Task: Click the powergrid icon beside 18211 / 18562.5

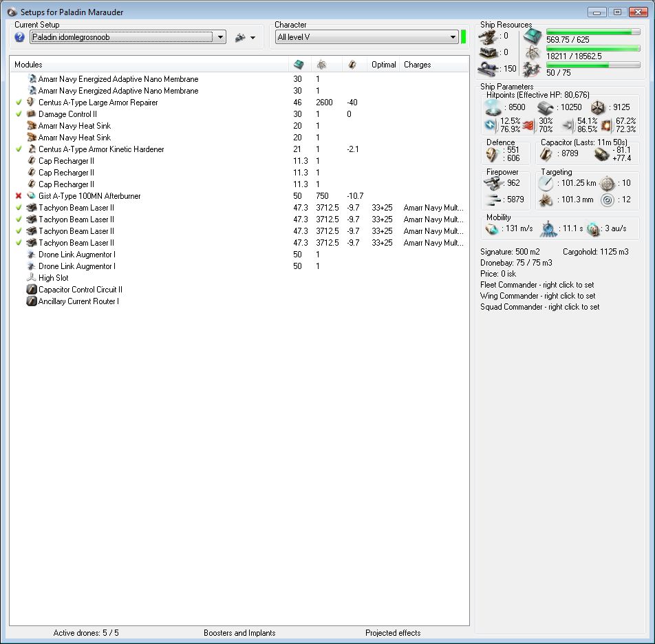Action: tap(533, 53)
